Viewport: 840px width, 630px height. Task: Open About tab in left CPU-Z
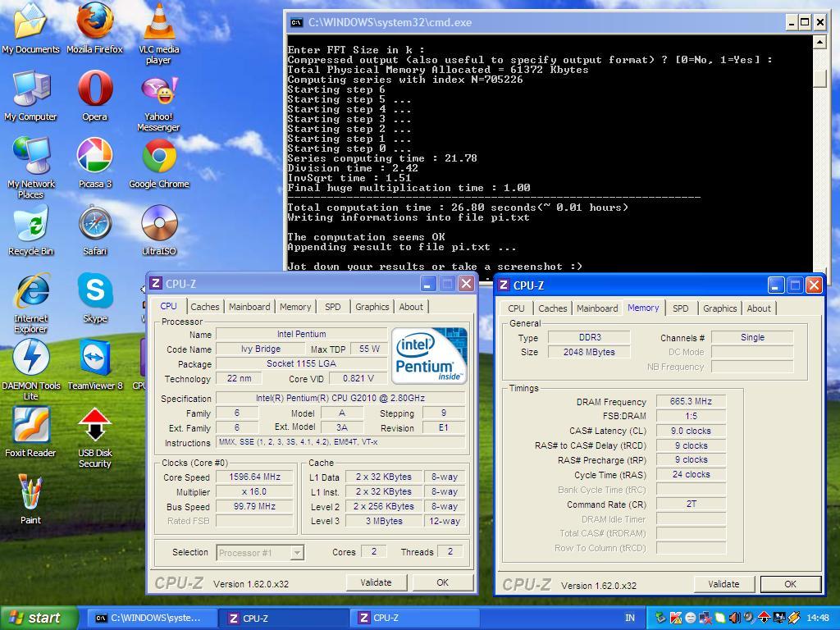tap(411, 307)
